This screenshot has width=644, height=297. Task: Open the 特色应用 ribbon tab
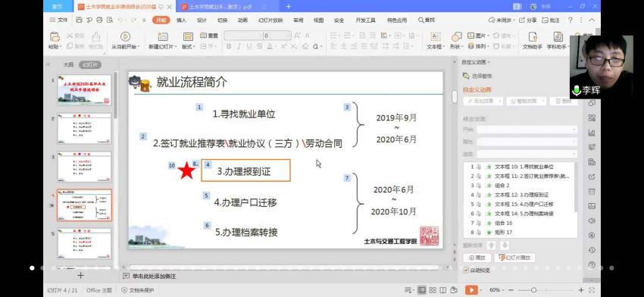coord(397,20)
